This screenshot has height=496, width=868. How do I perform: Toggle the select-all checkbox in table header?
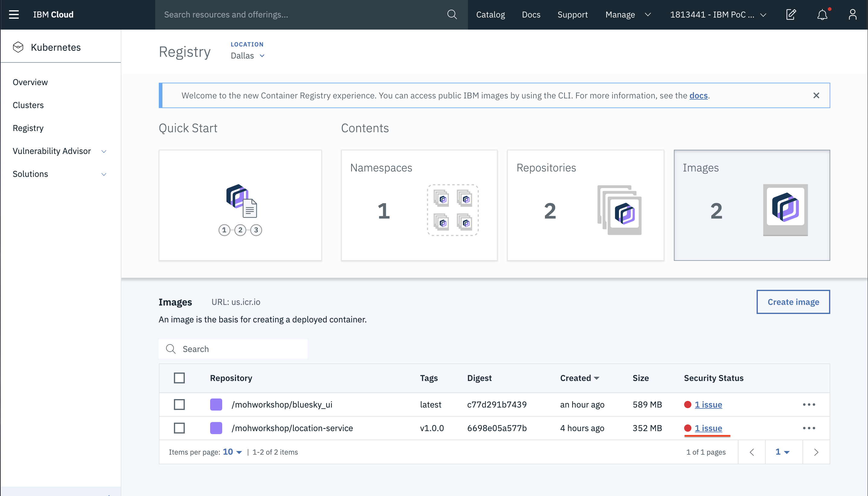[179, 378]
